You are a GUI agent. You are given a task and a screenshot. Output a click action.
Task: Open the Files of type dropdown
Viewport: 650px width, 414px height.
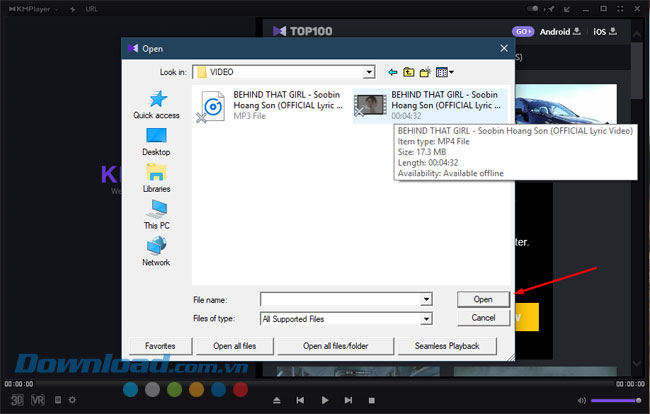[x=426, y=319]
